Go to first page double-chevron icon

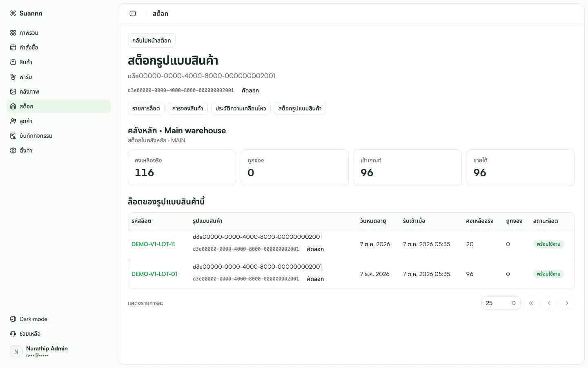click(x=531, y=303)
